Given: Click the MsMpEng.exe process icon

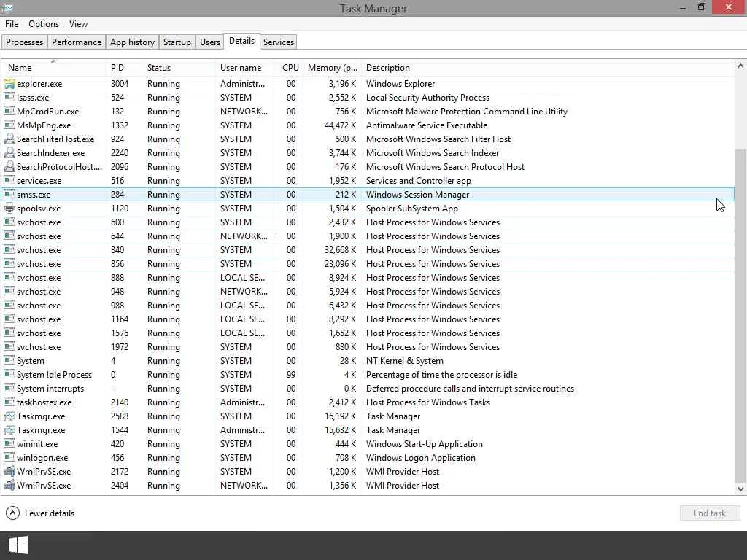Looking at the screenshot, I should pyautogui.click(x=9, y=125).
